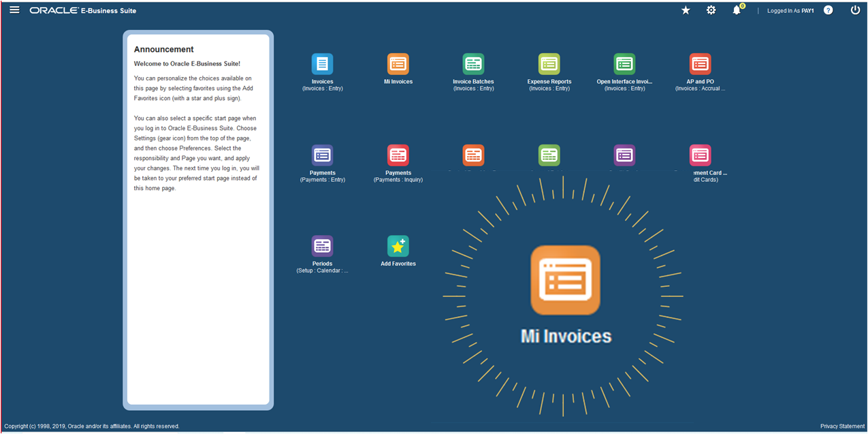
Task: Log out using the power icon
Action: (x=856, y=10)
